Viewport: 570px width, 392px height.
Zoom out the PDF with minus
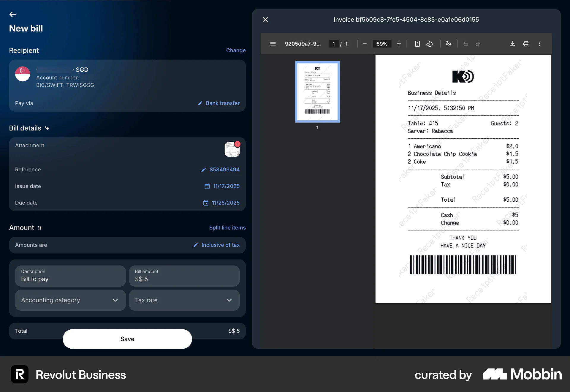point(365,44)
